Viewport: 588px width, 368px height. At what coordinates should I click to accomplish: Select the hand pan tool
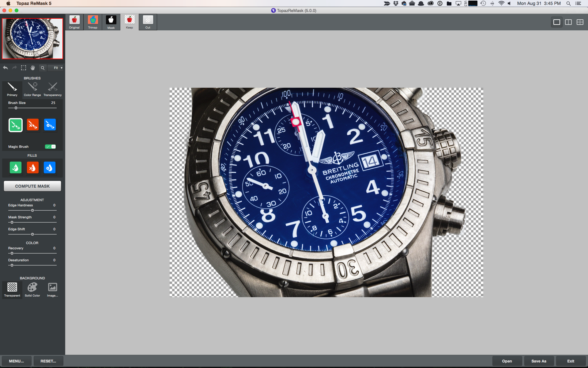33,68
